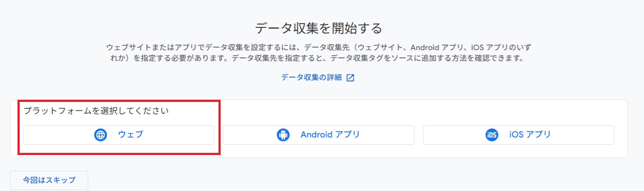Select the ウェブ platform button
The width and height of the screenshot is (644, 191).
pyautogui.click(x=118, y=135)
